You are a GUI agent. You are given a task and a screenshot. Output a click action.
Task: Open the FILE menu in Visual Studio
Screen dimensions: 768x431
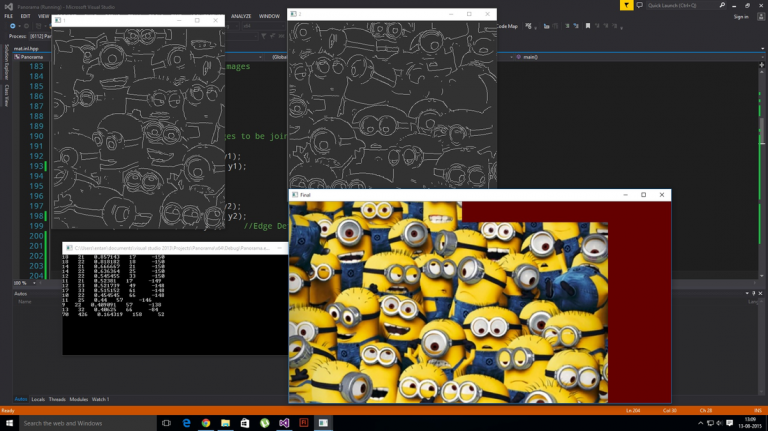point(8,16)
